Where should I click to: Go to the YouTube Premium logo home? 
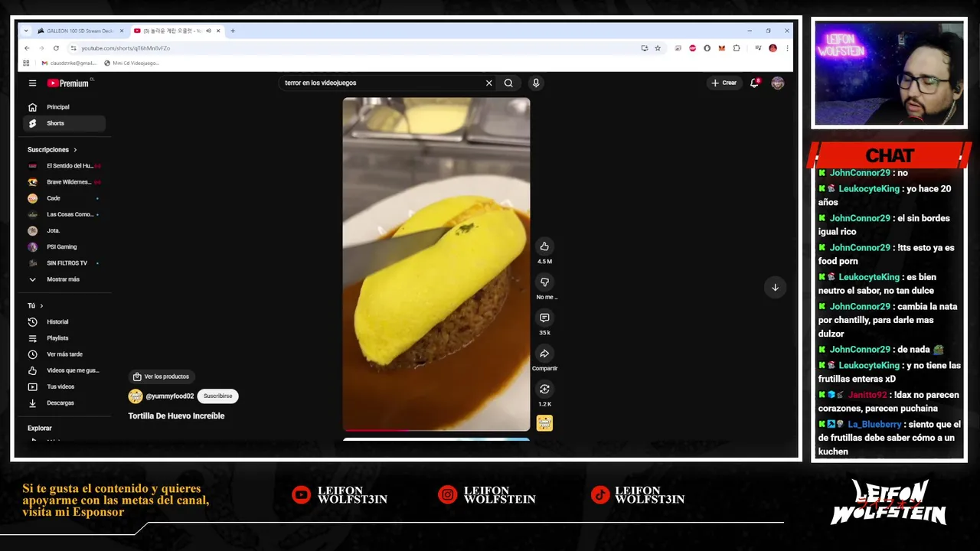point(68,83)
